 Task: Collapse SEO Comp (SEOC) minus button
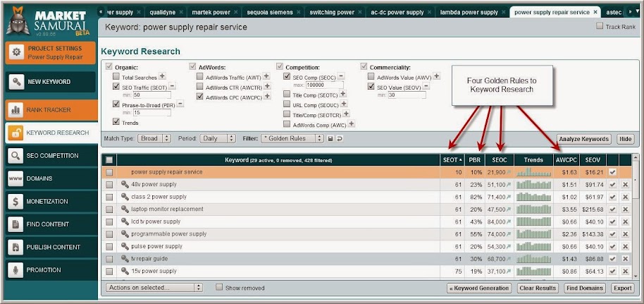tap(341, 76)
